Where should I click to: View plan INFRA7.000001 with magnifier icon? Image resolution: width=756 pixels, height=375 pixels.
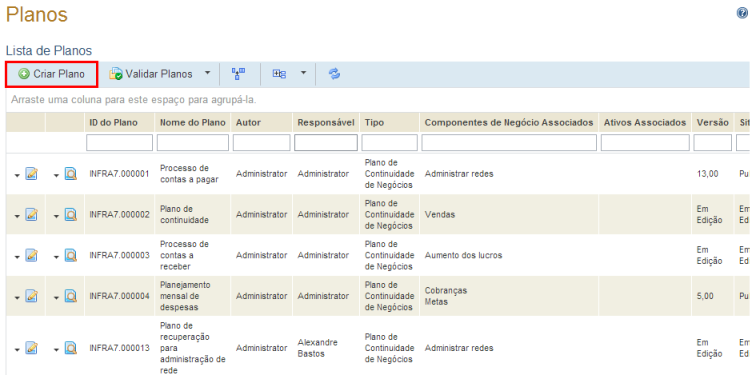71,174
